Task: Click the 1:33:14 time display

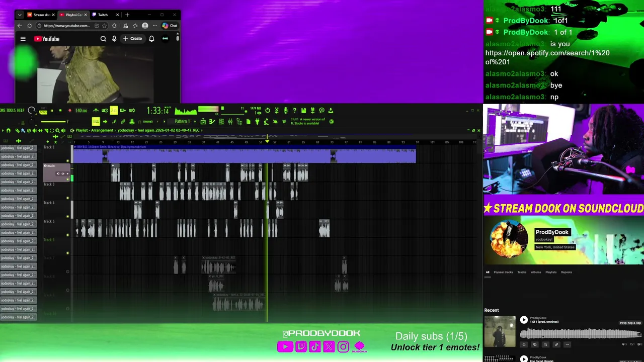Action: pyautogui.click(x=158, y=111)
